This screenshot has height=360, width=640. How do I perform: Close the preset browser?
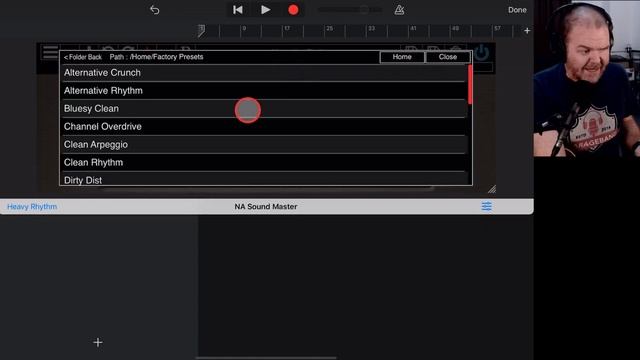point(448,57)
